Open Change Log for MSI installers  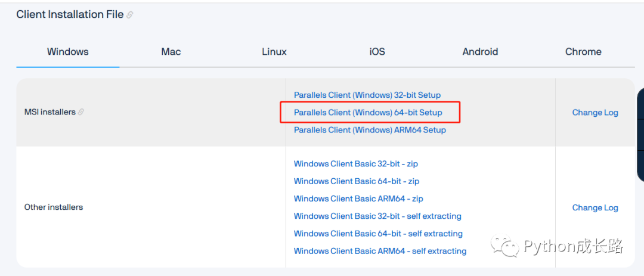pos(595,112)
